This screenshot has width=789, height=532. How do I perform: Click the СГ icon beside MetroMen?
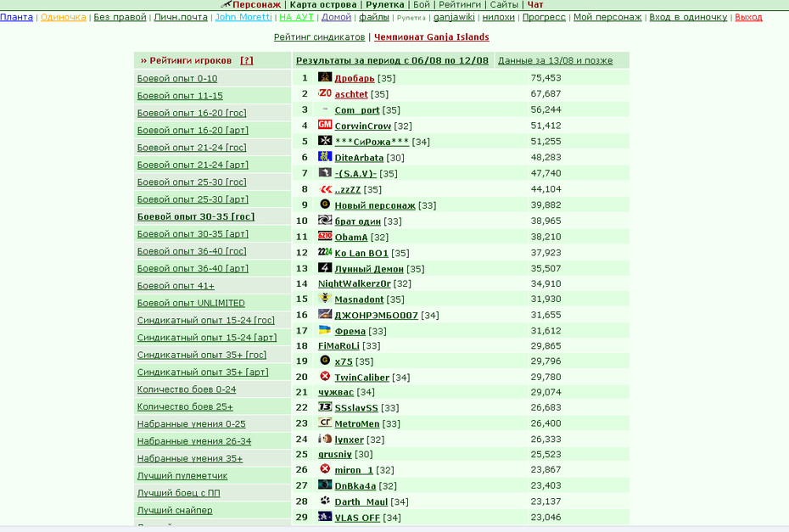click(325, 423)
